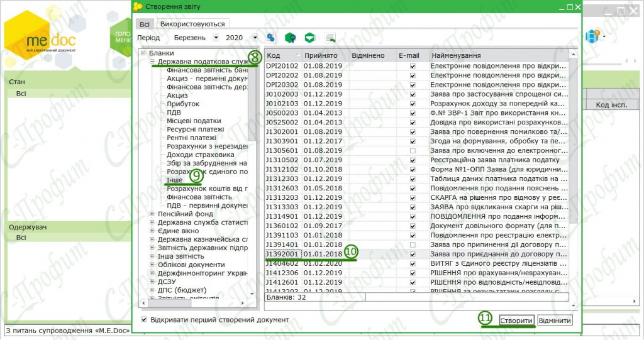Open the month dropdown showing Березень
This screenshot has width=644, height=340.
point(216,38)
